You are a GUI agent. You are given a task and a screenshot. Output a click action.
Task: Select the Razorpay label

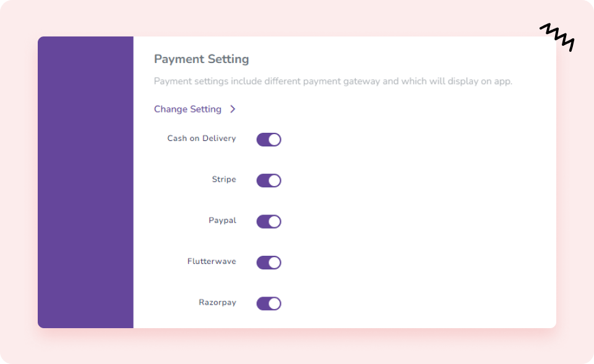217,303
